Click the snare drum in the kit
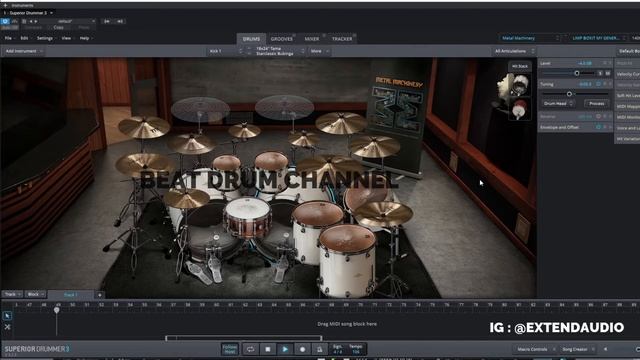Screen dimensions: 640x360 tap(247, 216)
